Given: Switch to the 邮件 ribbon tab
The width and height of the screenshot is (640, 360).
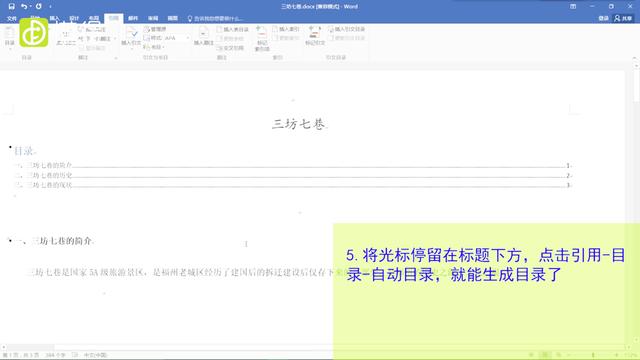Looking at the screenshot, I should [133, 18].
